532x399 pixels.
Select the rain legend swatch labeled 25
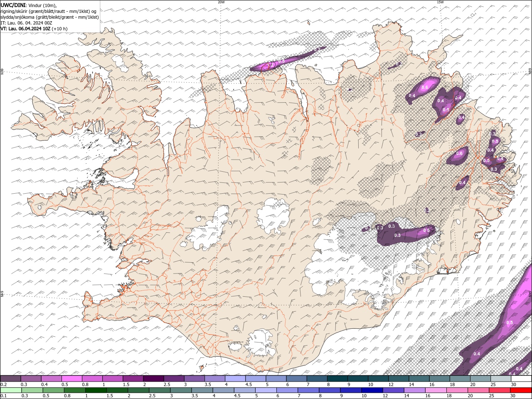point(499,390)
